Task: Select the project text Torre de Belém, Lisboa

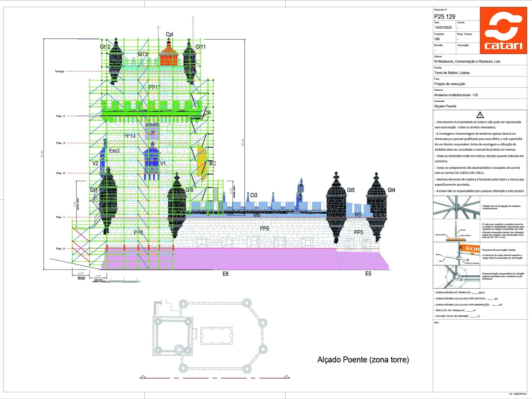Action: (452, 73)
